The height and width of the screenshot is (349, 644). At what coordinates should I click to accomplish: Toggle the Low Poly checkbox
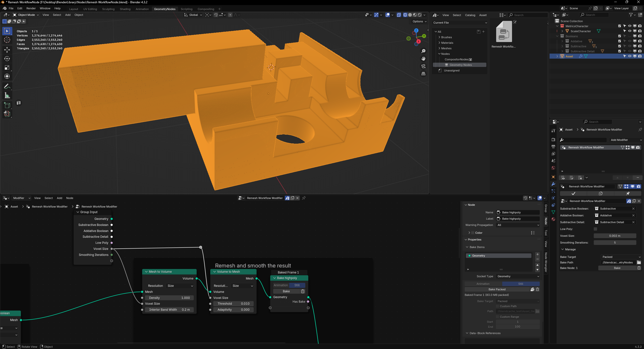click(595, 229)
